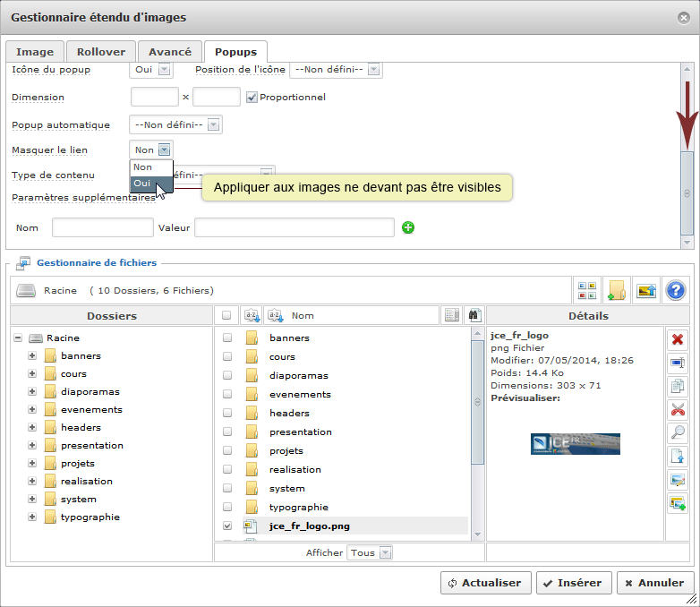
Task: Click the popup panel vertical scrollbar
Action: (687, 192)
